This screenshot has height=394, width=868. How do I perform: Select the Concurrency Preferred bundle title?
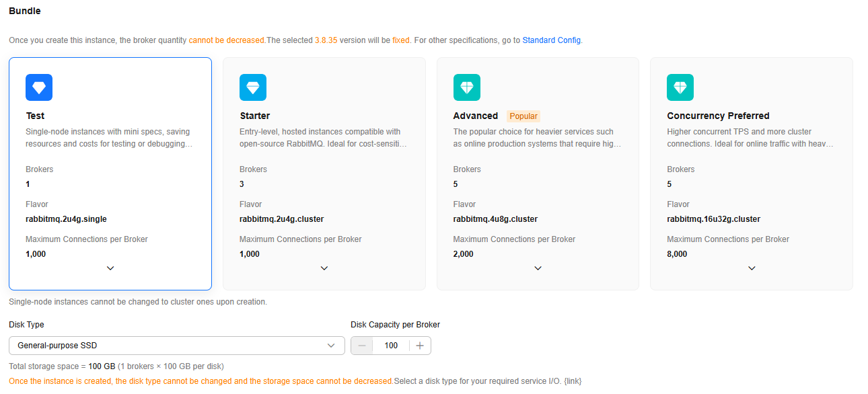click(718, 116)
